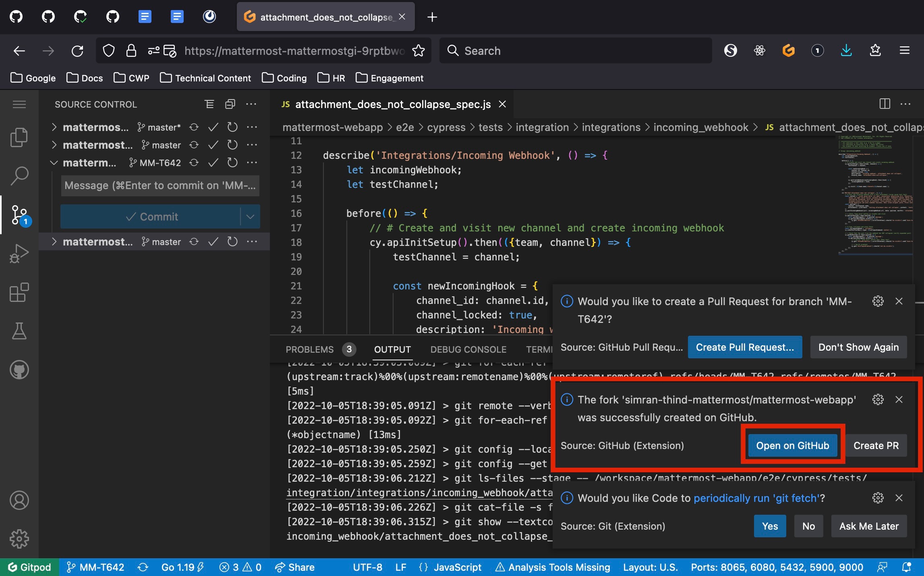The width and height of the screenshot is (924, 576).
Task: Refresh the MM-T642 repository
Action: coord(232,163)
